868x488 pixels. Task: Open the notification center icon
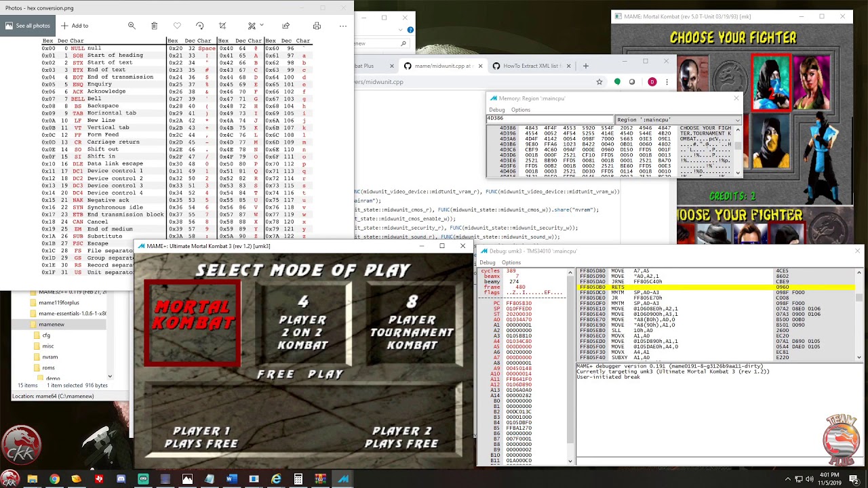pyautogui.click(x=854, y=479)
